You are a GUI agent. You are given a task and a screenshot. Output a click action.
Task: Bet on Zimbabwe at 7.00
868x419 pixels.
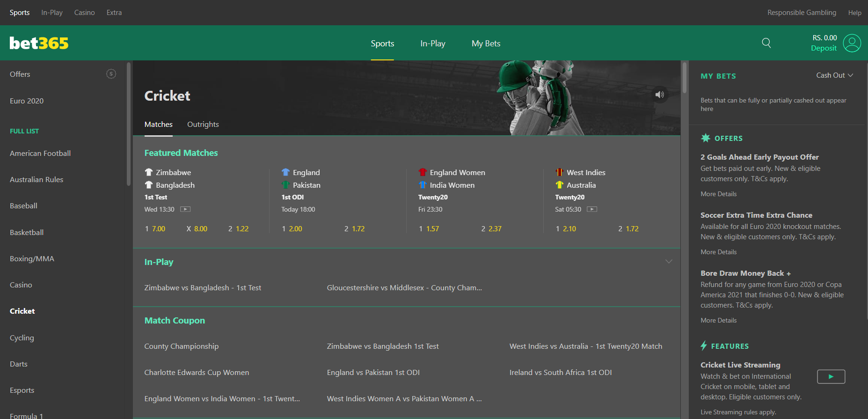click(155, 229)
